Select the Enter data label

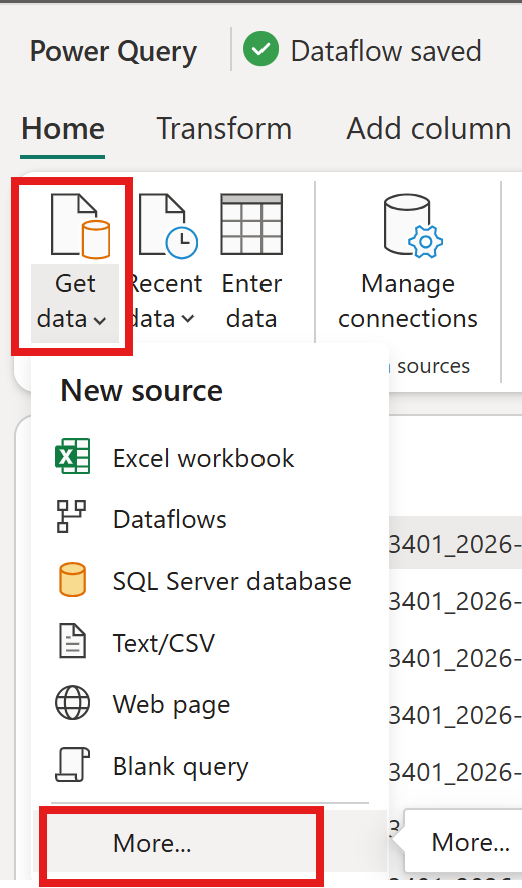pos(251,301)
